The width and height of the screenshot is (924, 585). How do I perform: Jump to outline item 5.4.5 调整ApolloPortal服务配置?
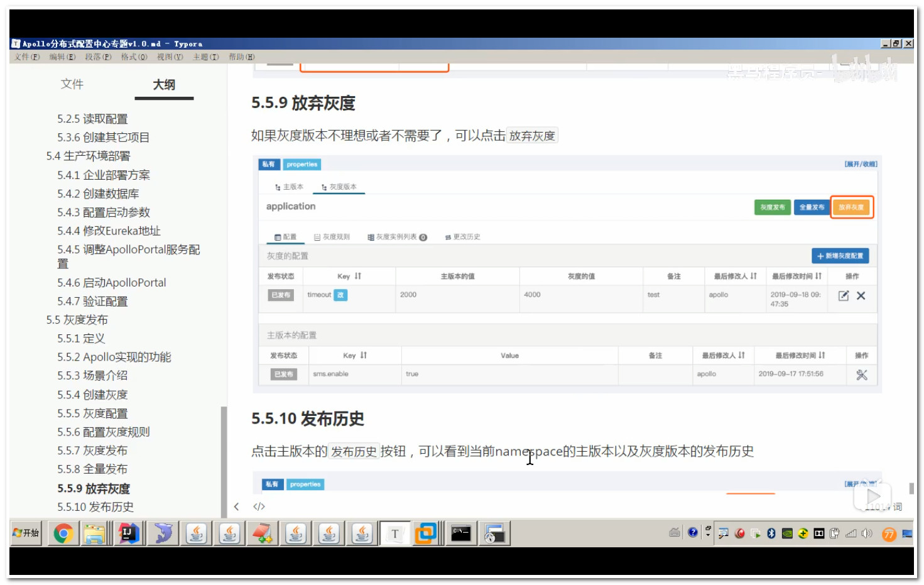(x=129, y=256)
